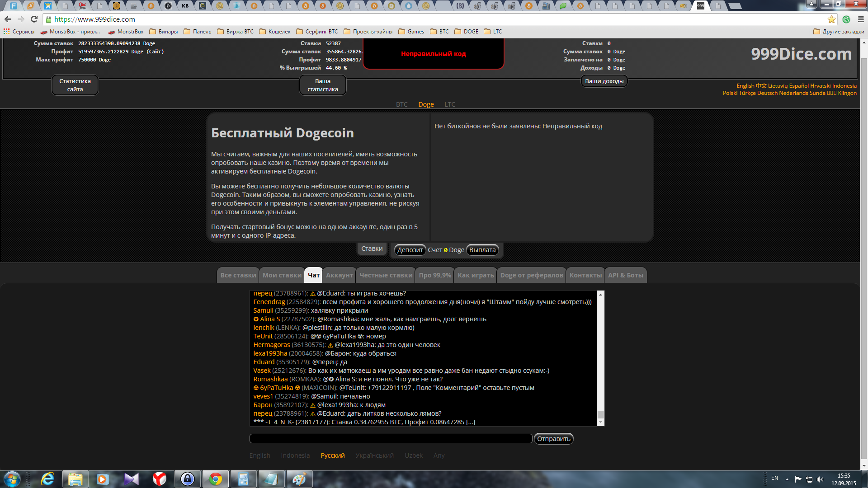Screen dimensions: 868x488
Task: Change site language to English
Action: 745,86
